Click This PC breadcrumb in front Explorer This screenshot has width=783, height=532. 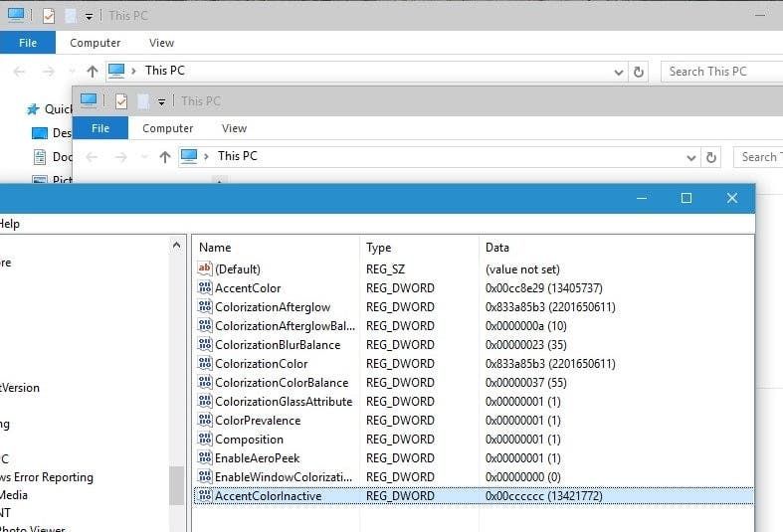(x=237, y=156)
